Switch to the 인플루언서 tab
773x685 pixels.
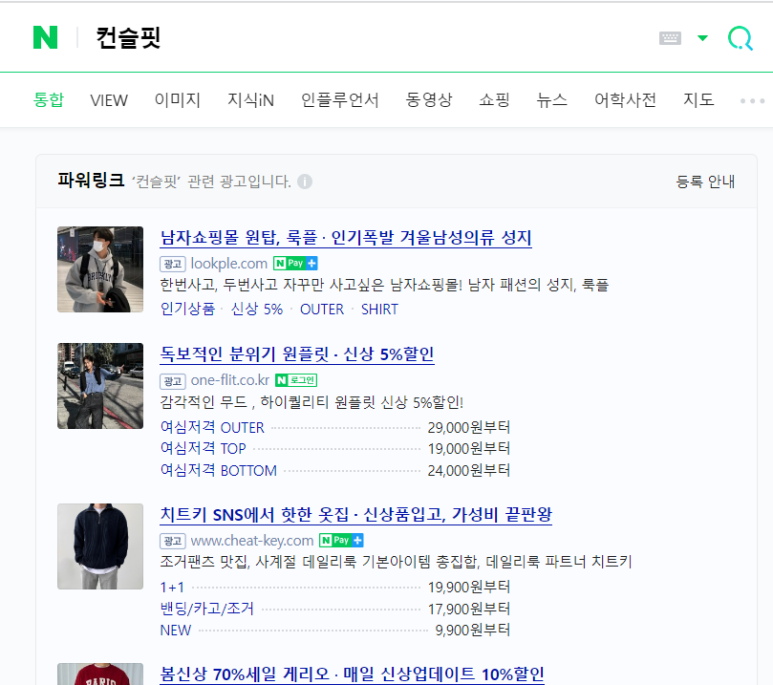[340, 100]
